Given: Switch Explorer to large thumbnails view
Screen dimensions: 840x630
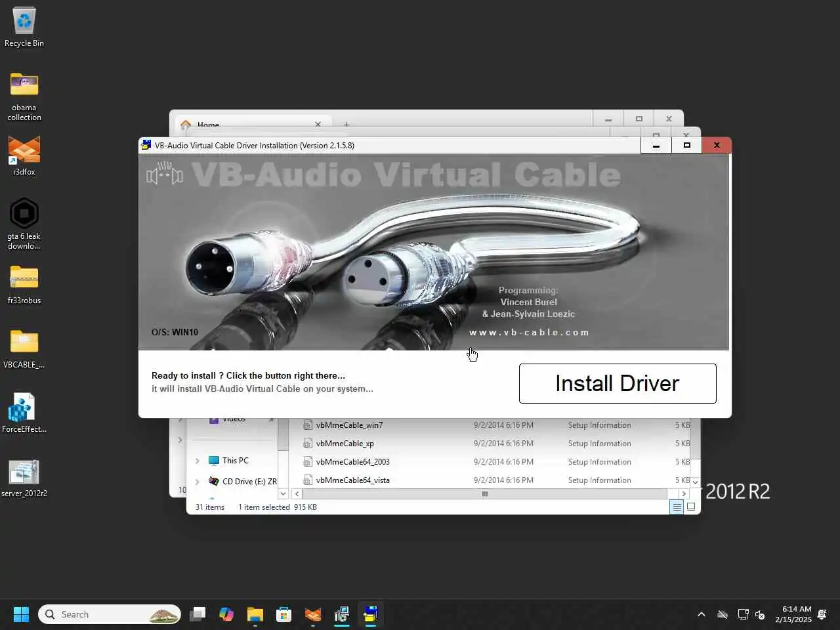Looking at the screenshot, I should [x=691, y=507].
